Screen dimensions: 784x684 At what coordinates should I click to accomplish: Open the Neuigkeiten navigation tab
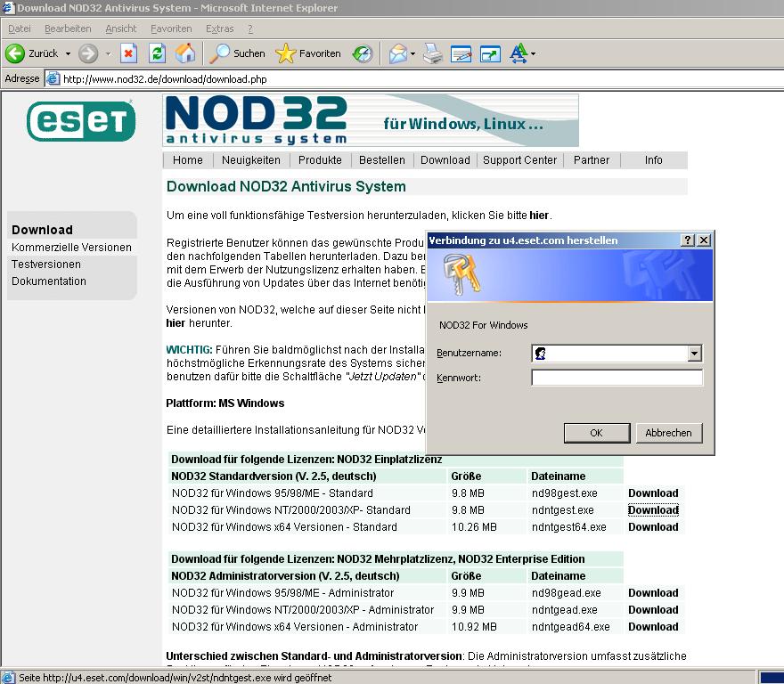[x=251, y=160]
